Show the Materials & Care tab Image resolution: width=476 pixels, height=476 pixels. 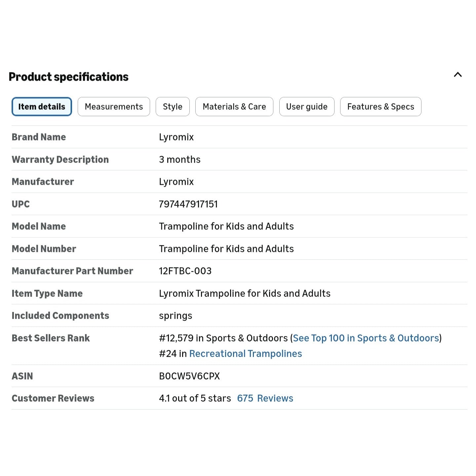[234, 106]
